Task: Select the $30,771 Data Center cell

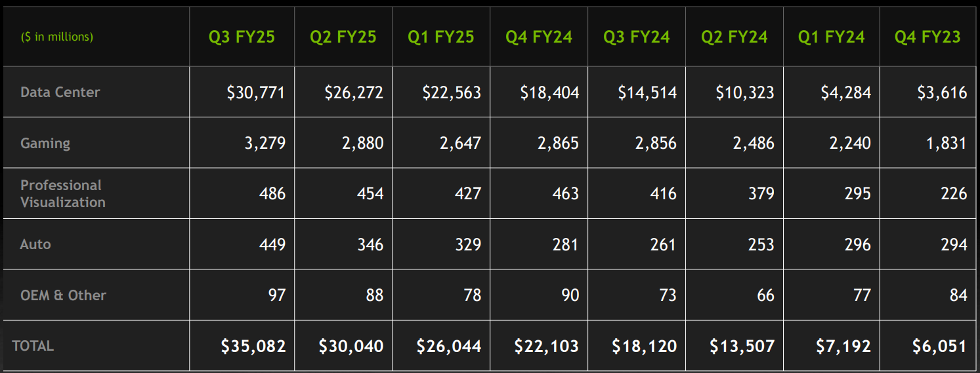Action: 256,92
